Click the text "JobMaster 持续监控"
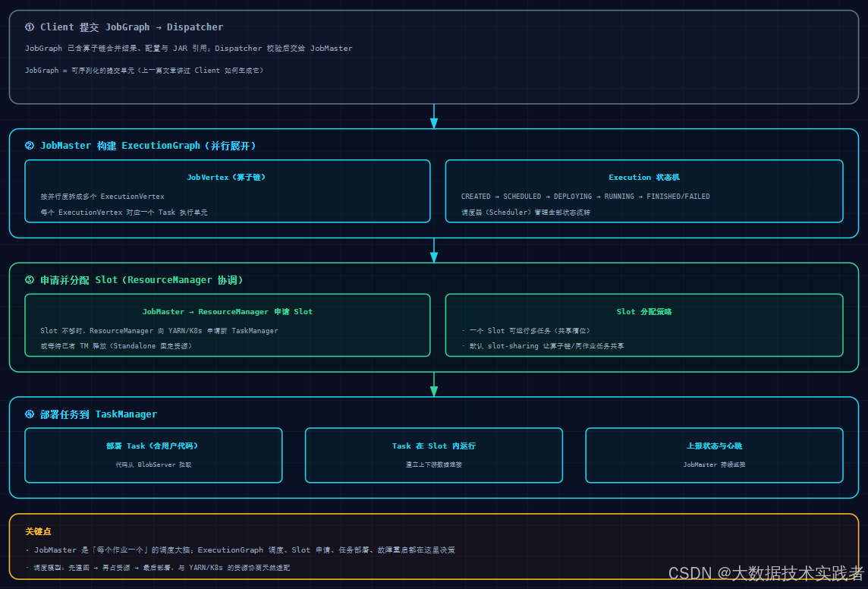The image size is (868, 589). (715, 465)
